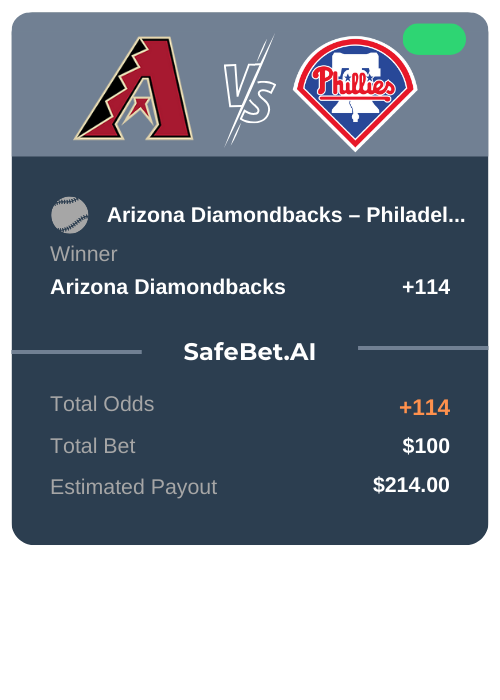Image resolution: width=500 pixels, height=700 pixels.
Task: Select the Arizona Diamondbacks pick
Action: tap(167, 287)
